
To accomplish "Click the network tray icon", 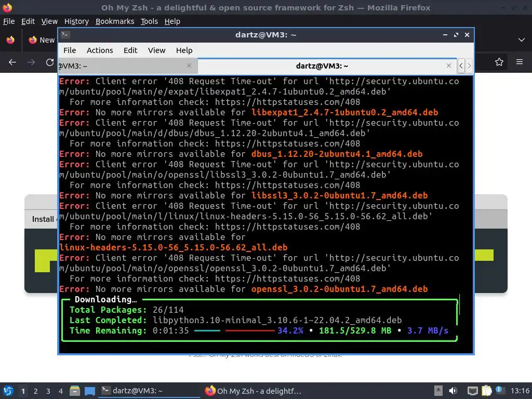I will [x=472, y=391].
